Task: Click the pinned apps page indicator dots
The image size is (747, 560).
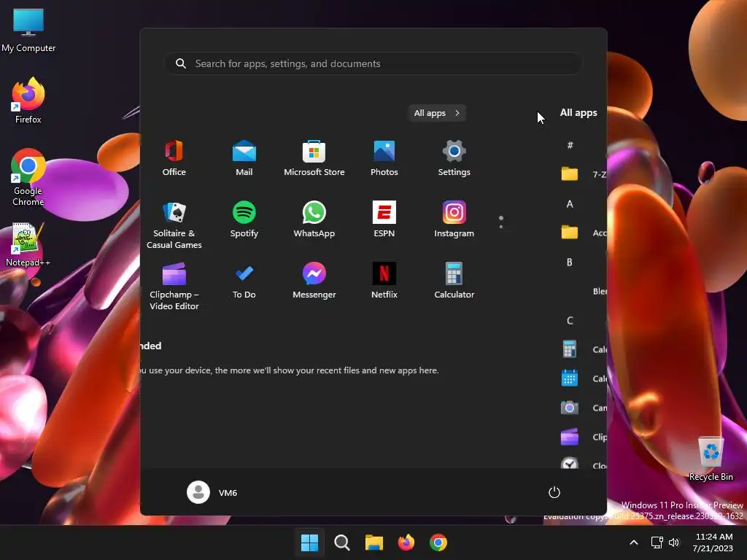Action: 500,222
